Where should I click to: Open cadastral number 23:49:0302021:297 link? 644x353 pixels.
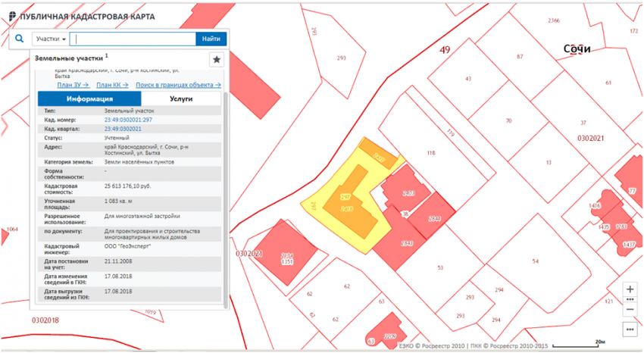pyautogui.click(x=128, y=120)
